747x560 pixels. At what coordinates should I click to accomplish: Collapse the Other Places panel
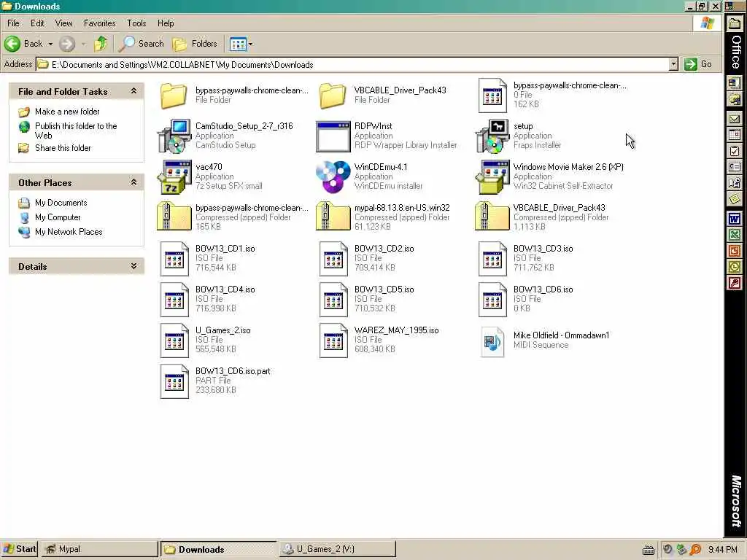pos(134,182)
